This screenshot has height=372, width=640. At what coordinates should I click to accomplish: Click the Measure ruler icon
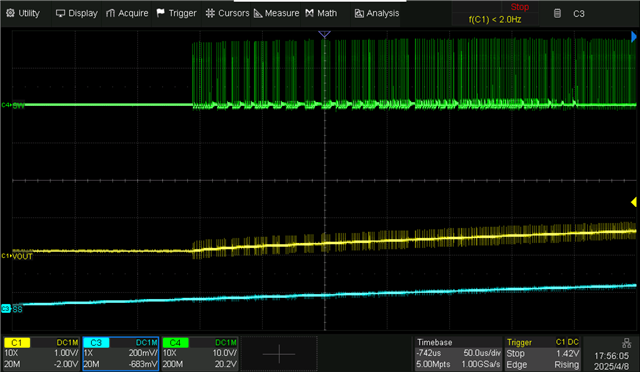[x=258, y=13]
